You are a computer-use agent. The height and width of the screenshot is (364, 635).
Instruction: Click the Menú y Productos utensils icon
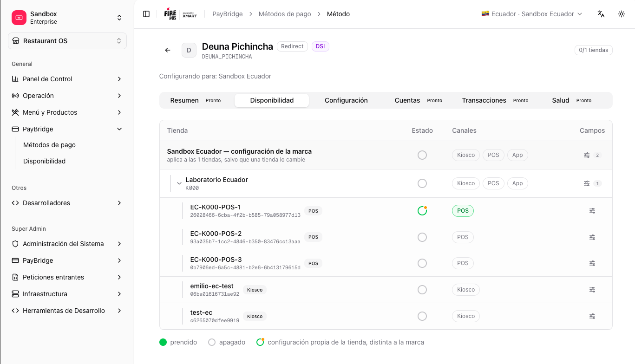(15, 112)
